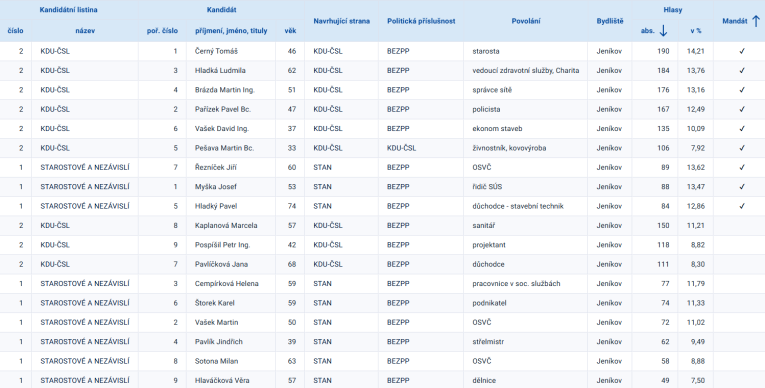This screenshot has width=765, height=388.
Task: Click the 'Hlasy' group header
Action: pyautogui.click(x=673, y=10)
